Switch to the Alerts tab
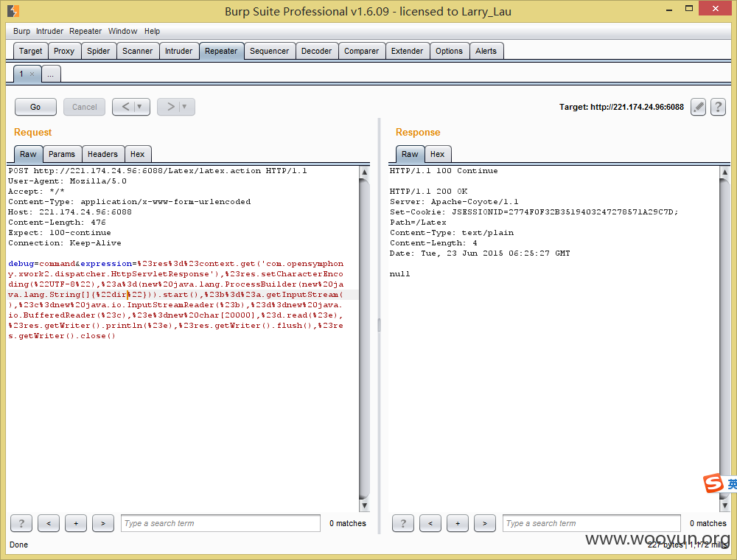Screen dimensions: 737x560 (486, 51)
